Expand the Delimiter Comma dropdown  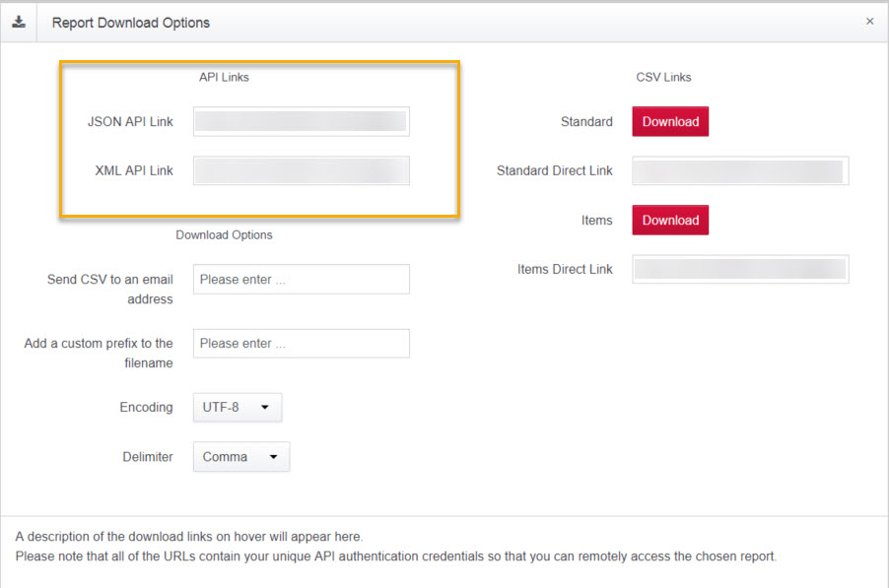241,456
